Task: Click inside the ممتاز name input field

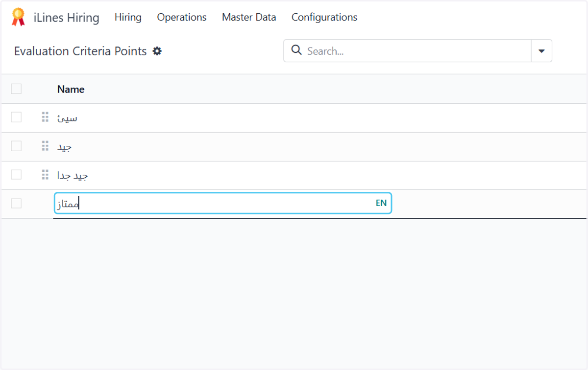Action: pyautogui.click(x=223, y=203)
